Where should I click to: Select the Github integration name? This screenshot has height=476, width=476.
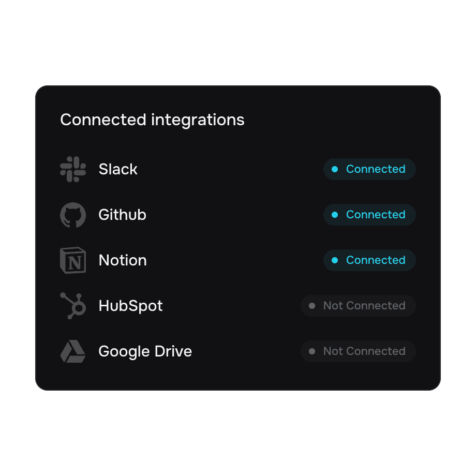tap(122, 215)
